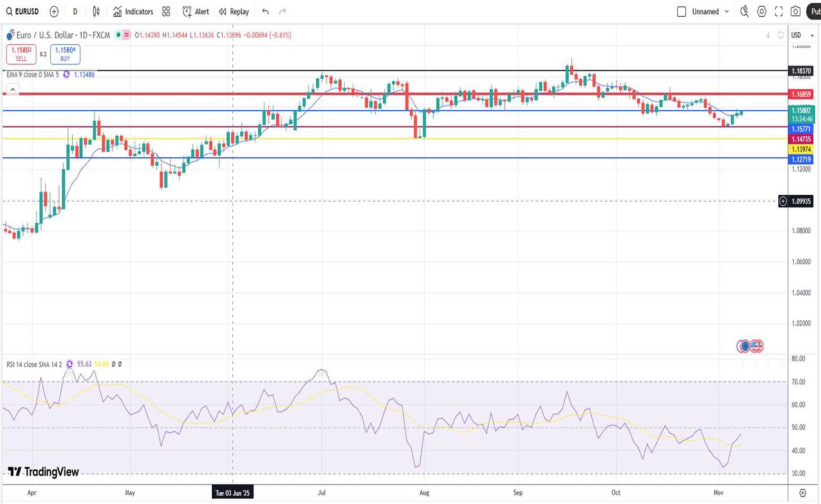Open the indicator templates grid icon
Image resolution: width=821 pixels, height=504 pixels.
click(x=166, y=12)
